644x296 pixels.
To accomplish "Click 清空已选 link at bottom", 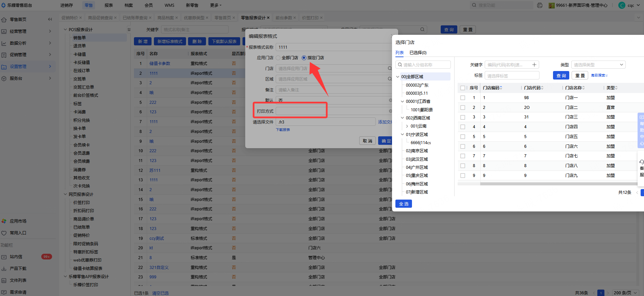I will coord(160,293).
